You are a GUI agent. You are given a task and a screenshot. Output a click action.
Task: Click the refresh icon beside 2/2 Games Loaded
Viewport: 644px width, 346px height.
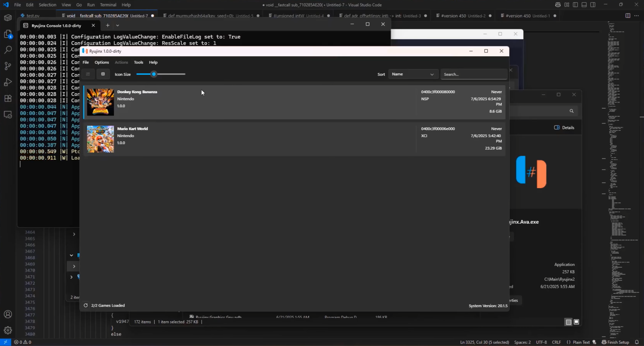point(85,305)
